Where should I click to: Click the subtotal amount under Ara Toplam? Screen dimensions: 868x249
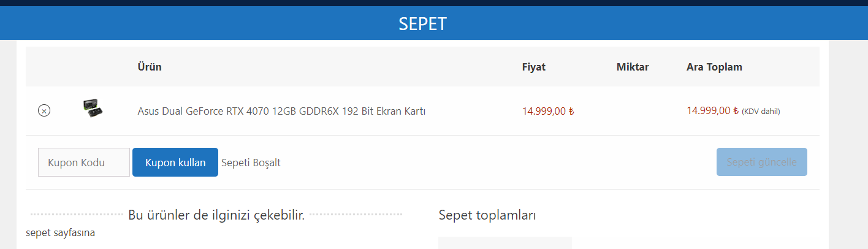(x=712, y=111)
